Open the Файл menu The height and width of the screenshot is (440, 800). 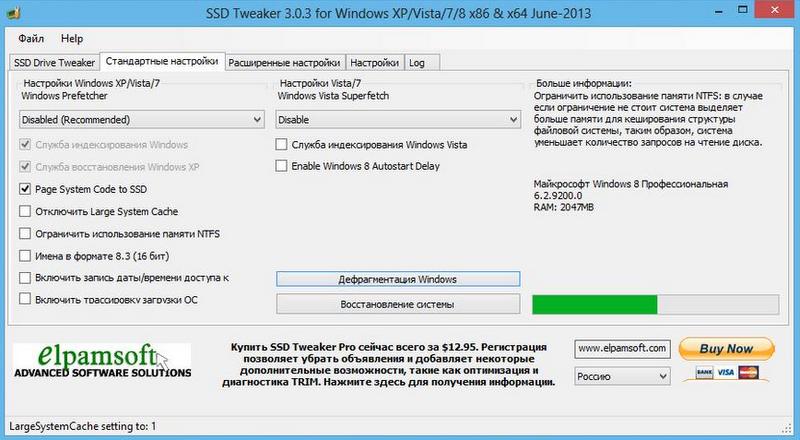click(x=31, y=39)
